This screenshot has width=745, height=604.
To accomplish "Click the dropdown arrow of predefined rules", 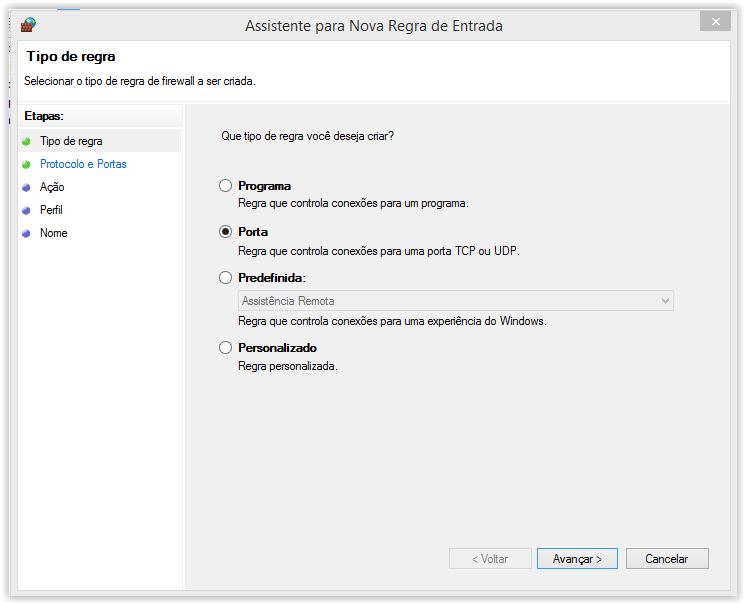I will [665, 301].
